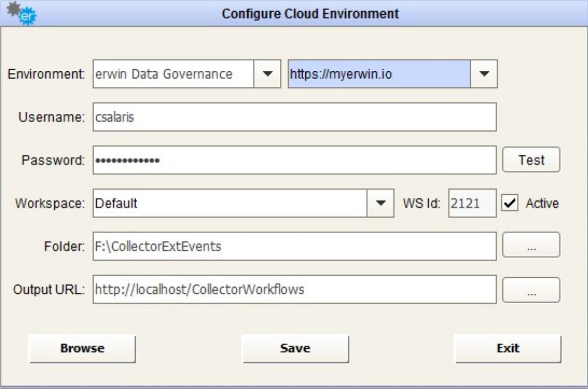Click the erwin Data Governance environment box
588x389 pixels.
point(173,74)
